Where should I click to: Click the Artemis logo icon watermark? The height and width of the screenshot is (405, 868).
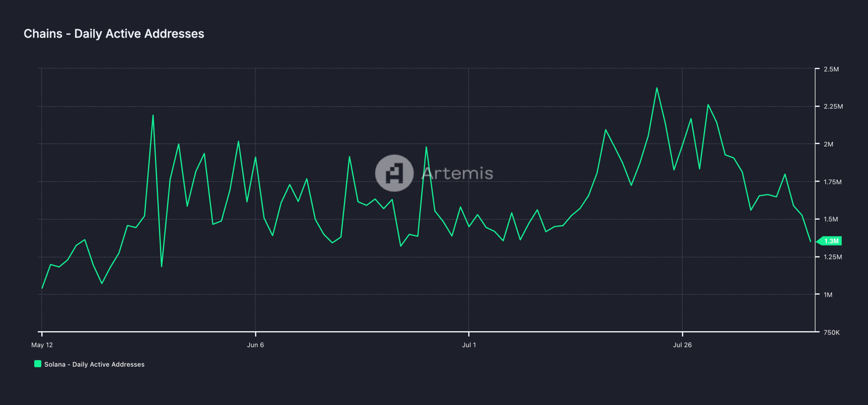pyautogui.click(x=394, y=173)
